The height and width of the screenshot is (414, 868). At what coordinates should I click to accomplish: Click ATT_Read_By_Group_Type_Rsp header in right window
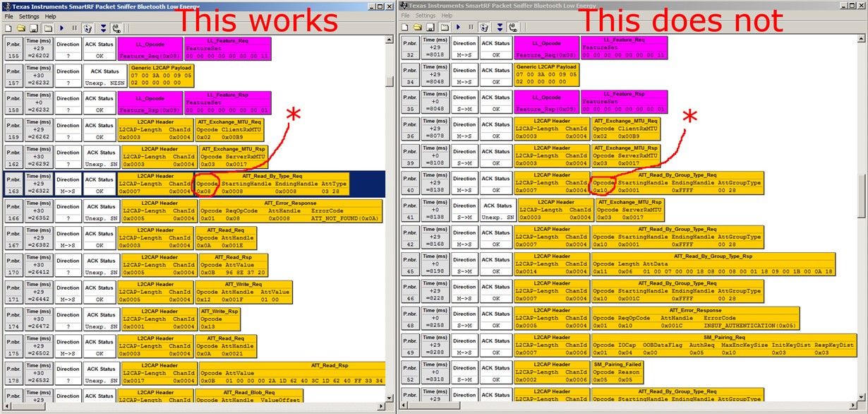coord(713,256)
